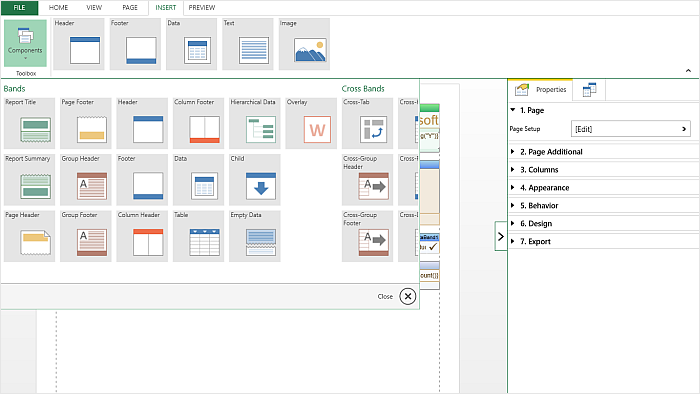Insert Text component from the ribbon
Image resolution: width=700 pixels, height=394 pixels.
click(248, 44)
